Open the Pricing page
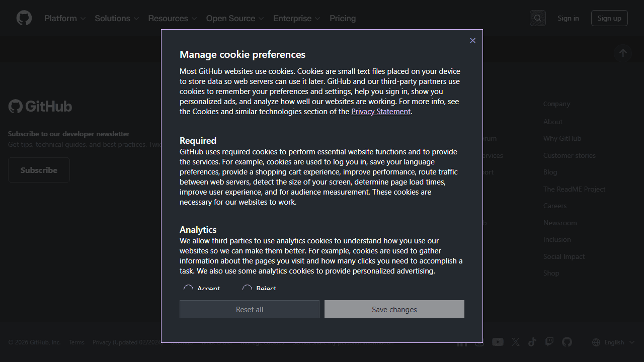Viewport: 644px width, 362px height. (343, 18)
